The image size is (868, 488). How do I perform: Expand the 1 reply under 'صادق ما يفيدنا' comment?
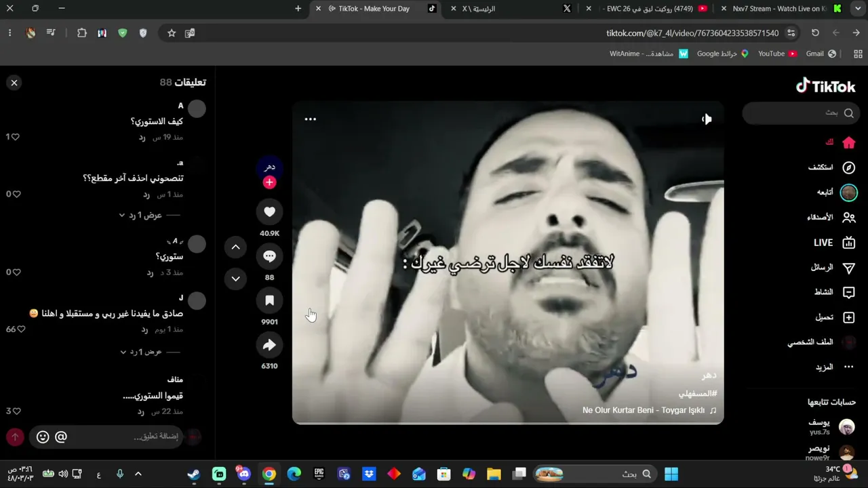140,352
